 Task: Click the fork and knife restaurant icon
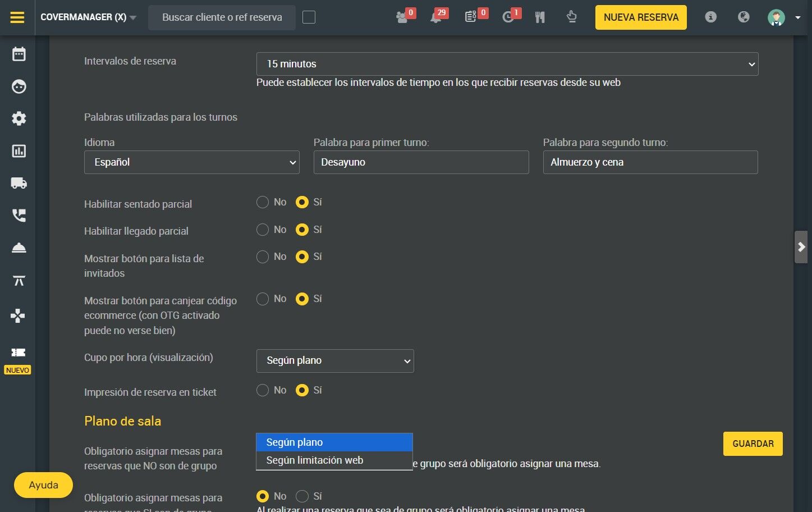click(x=540, y=17)
